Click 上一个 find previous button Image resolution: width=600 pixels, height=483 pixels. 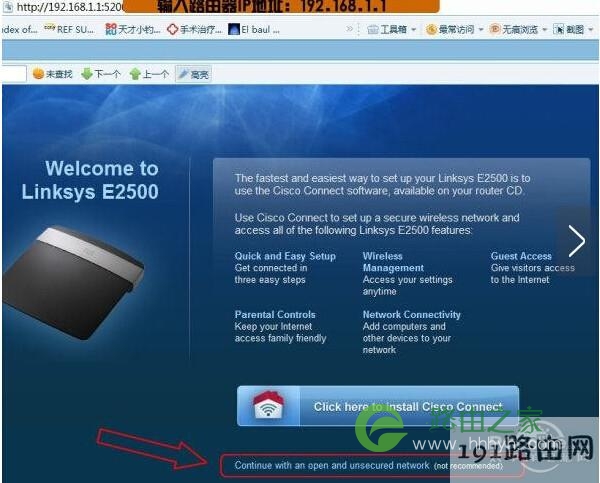(150, 74)
